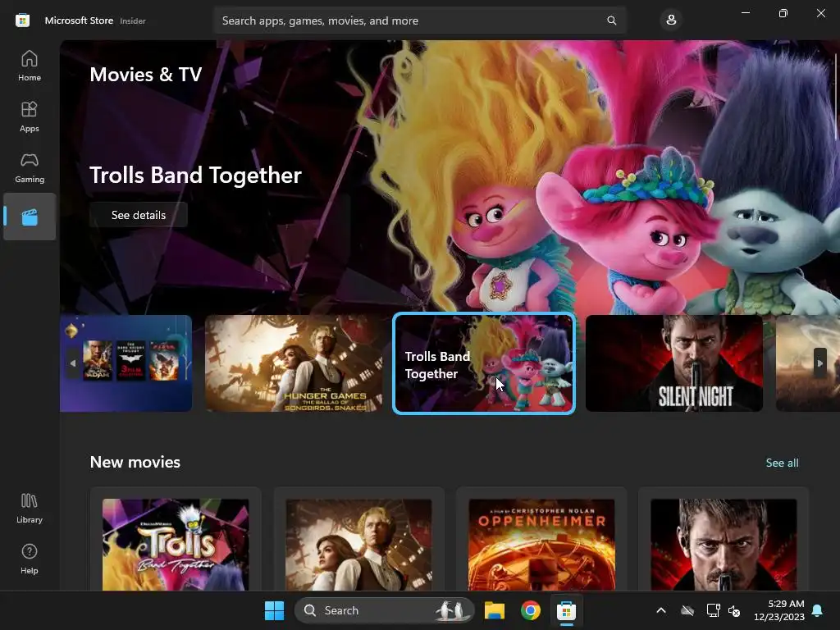Select the Hunger Games carousel tile
Image resolution: width=840 pixels, height=630 pixels.
point(294,363)
